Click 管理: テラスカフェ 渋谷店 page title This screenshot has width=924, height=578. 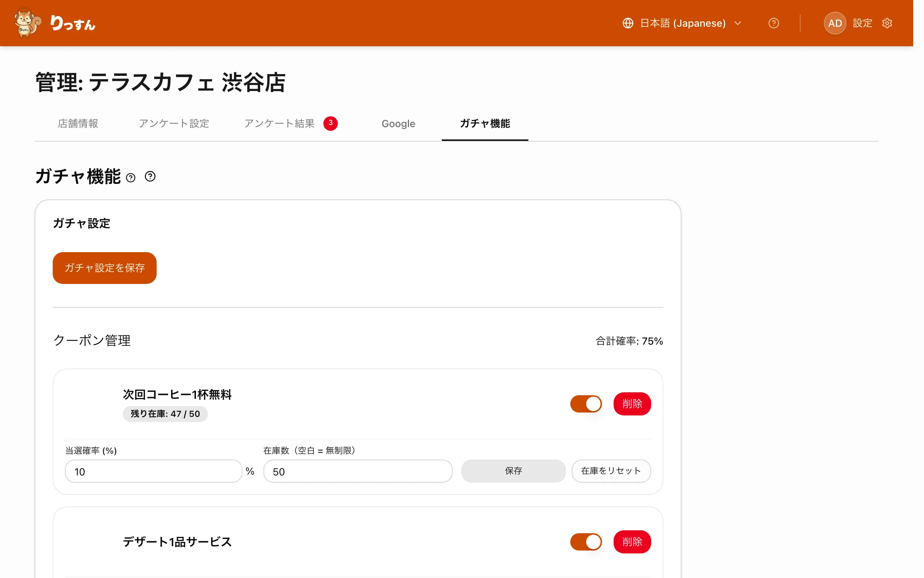click(x=160, y=82)
